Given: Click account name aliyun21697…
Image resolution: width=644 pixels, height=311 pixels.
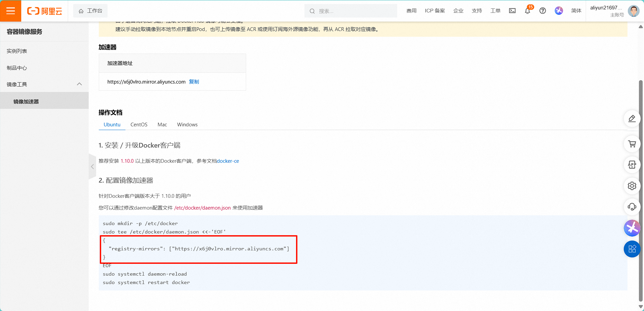Looking at the screenshot, I should [606, 8].
